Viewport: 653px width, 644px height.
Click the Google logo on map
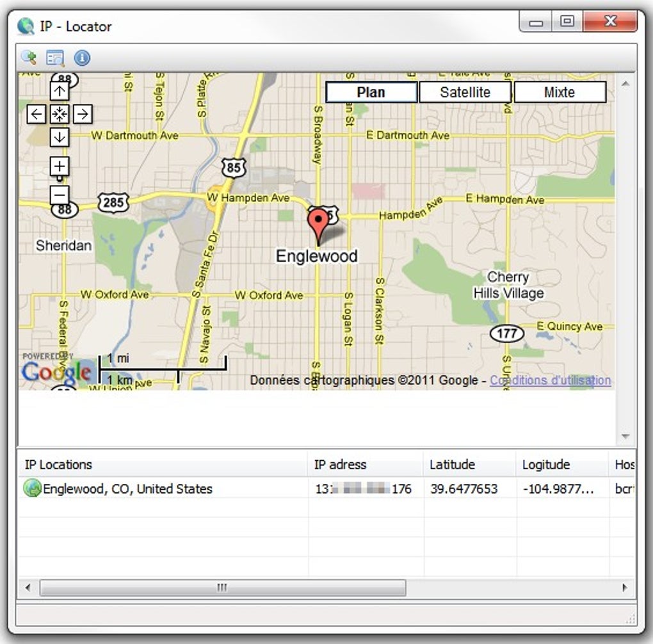(56, 372)
